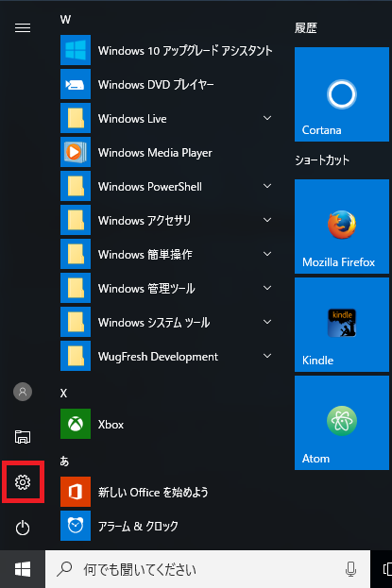Select the Windows PowerShell label
Screen dimensions: 392x588
(x=150, y=186)
